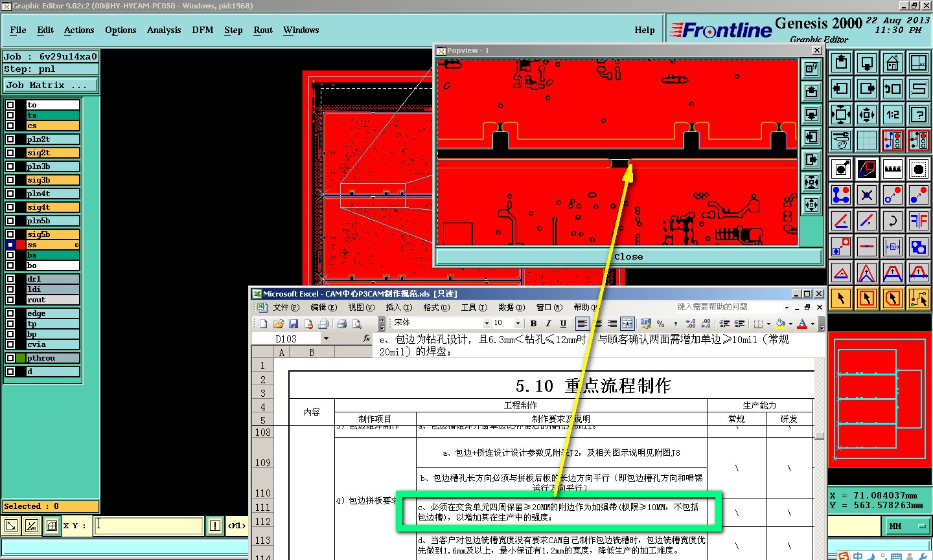Screen dimensions: 933x560
Task: Select the mirror F icon
Action: coord(919,221)
